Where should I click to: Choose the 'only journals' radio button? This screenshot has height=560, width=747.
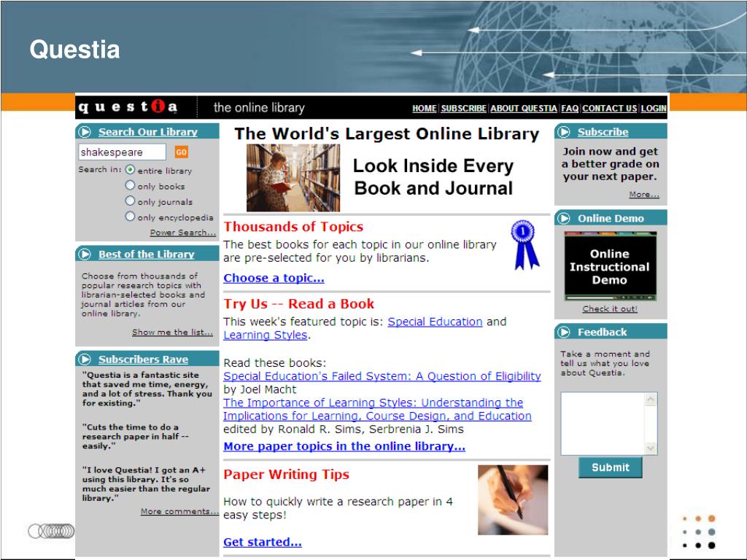(130, 201)
